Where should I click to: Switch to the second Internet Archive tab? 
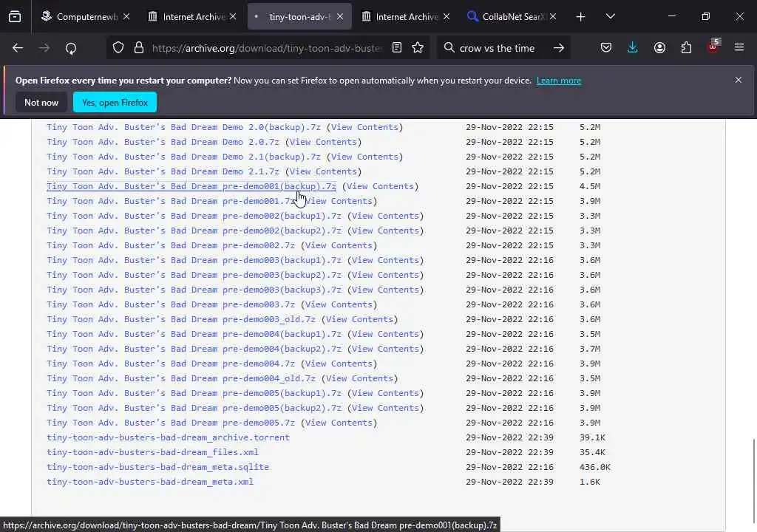pyautogui.click(x=406, y=17)
